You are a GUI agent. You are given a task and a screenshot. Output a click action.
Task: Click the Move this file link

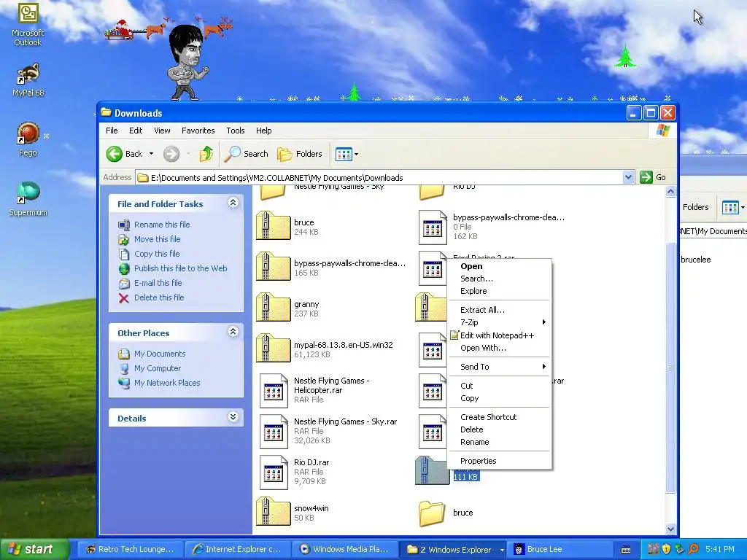click(x=158, y=239)
